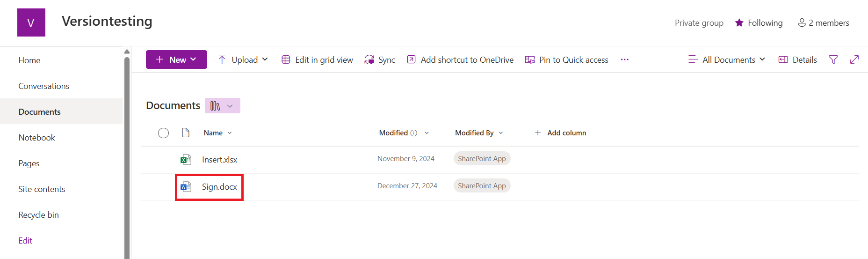Open Recycle bin in the left navigation
The height and width of the screenshot is (259, 868).
(39, 215)
